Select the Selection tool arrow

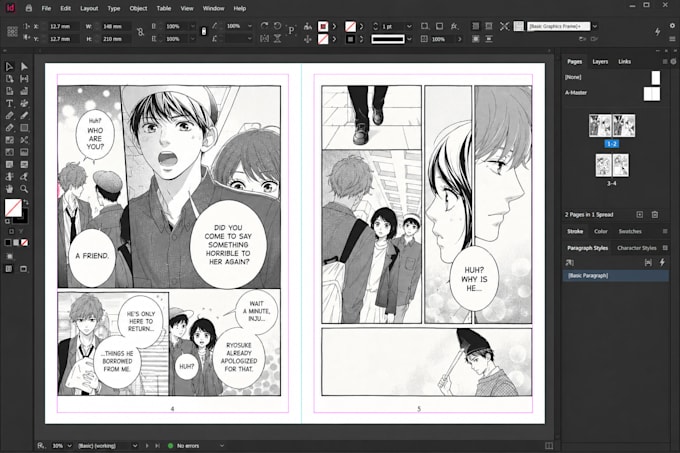tap(9, 66)
